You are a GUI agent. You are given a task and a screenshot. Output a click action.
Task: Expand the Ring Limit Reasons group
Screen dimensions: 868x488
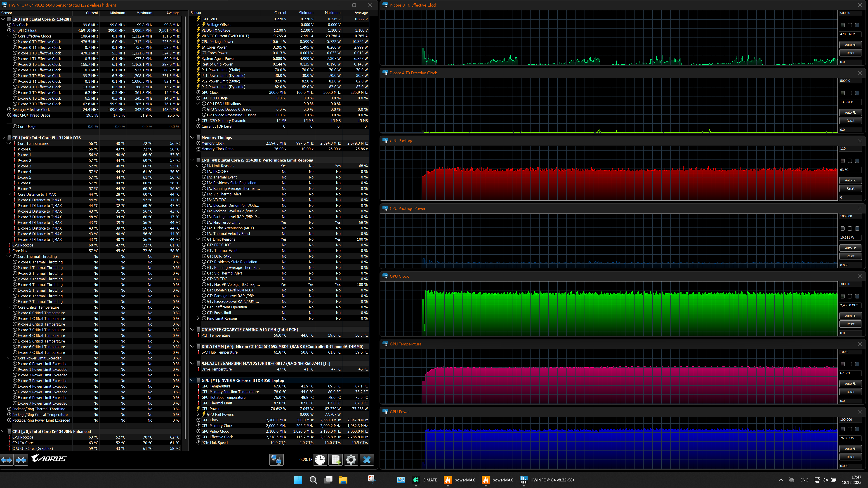198,318
